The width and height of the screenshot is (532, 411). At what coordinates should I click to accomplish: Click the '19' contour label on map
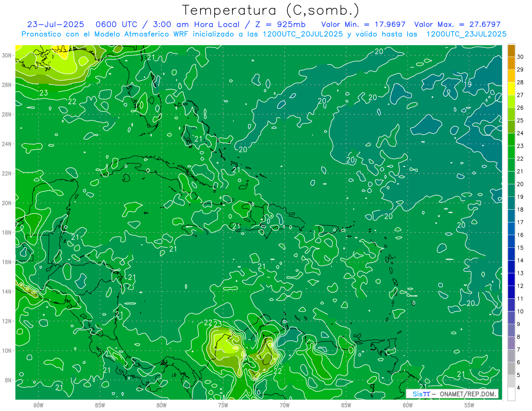point(467,84)
